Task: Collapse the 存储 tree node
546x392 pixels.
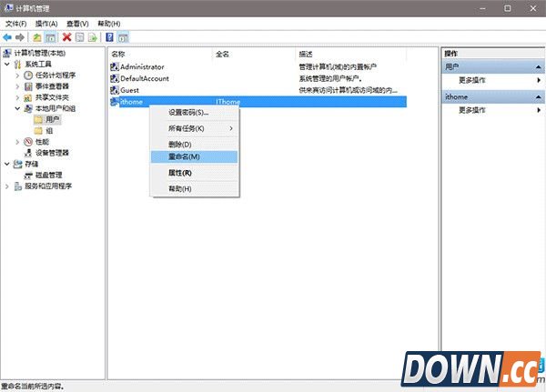Action: (7, 164)
